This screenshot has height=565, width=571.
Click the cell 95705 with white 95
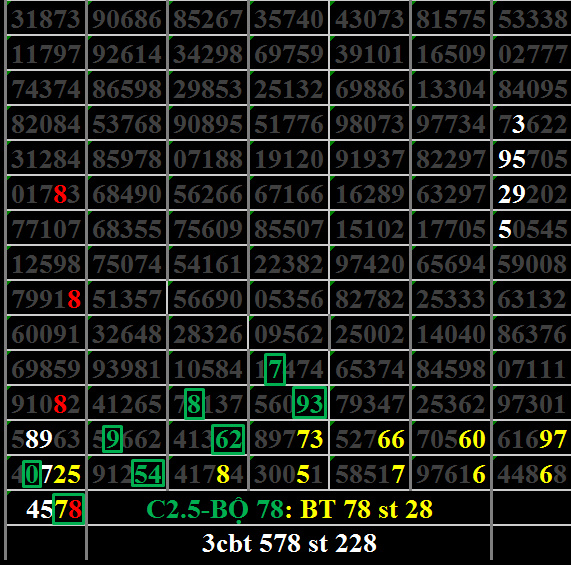coord(532,159)
